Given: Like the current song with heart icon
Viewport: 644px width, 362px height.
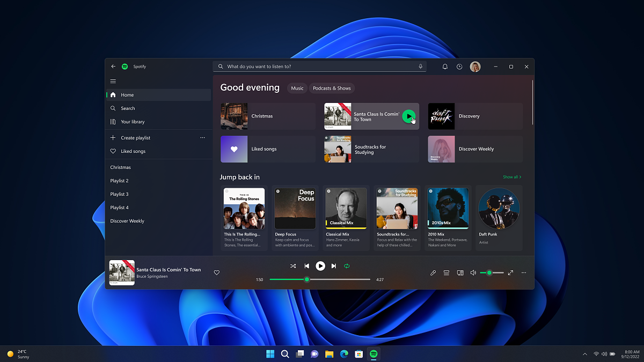Looking at the screenshot, I should tap(217, 272).
